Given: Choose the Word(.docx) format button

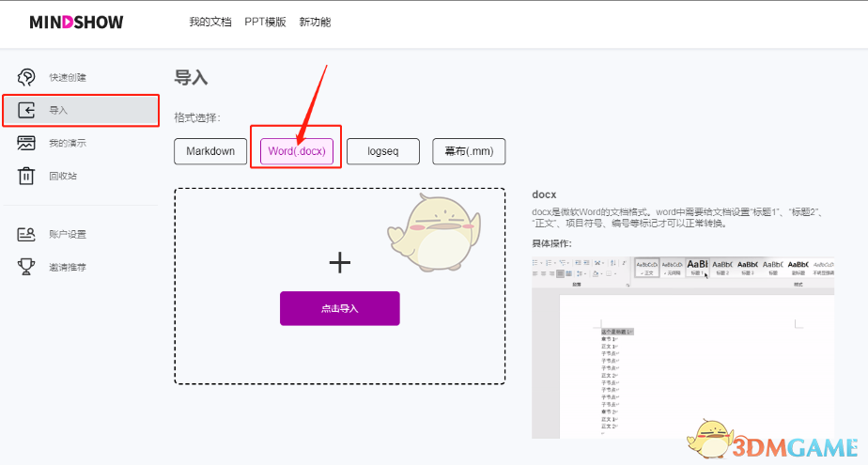Looking at the screenshot, I should (x=297, y=151).
